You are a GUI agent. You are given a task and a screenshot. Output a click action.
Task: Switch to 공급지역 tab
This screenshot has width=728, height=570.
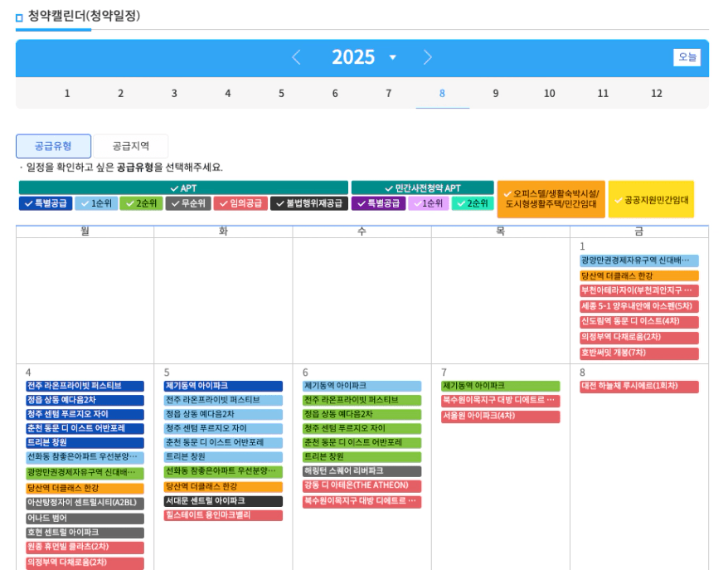(x=131, y=146)
